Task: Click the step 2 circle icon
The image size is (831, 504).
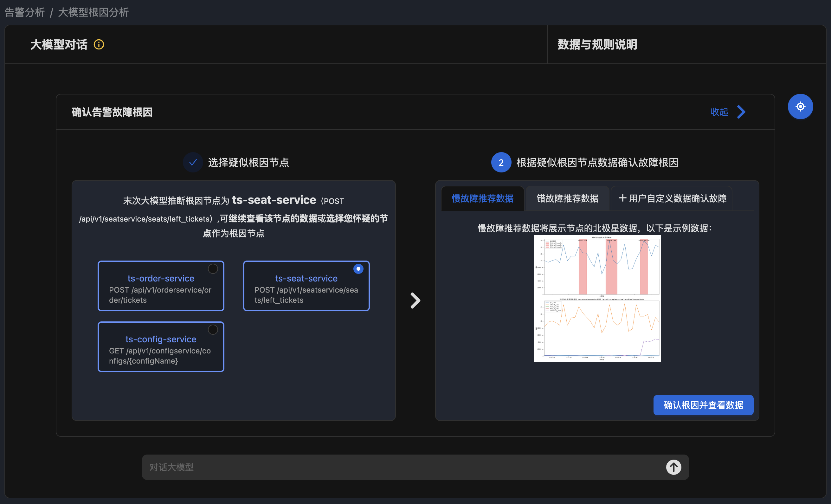Action: coord(501,162)
